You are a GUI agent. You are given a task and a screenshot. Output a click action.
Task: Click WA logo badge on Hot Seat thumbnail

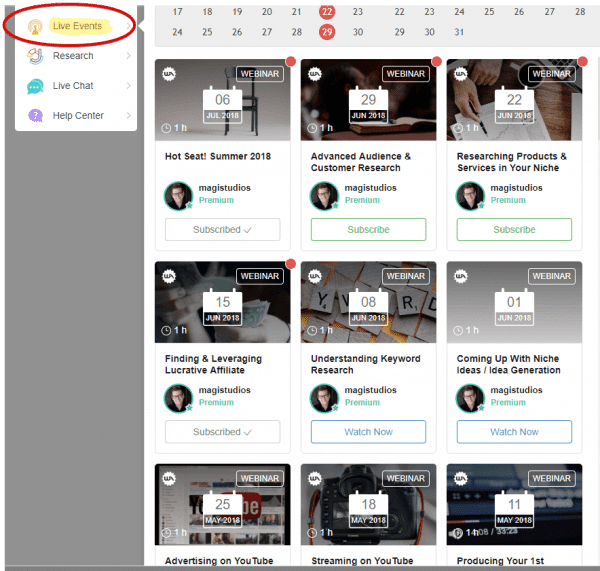pos(169,74)
